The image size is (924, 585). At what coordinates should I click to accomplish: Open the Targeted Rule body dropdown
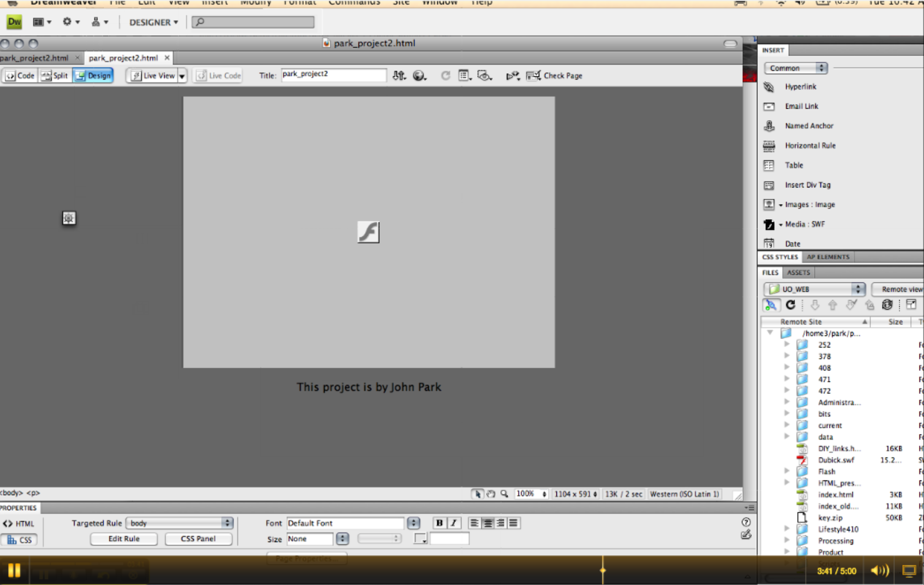[180, 523]
